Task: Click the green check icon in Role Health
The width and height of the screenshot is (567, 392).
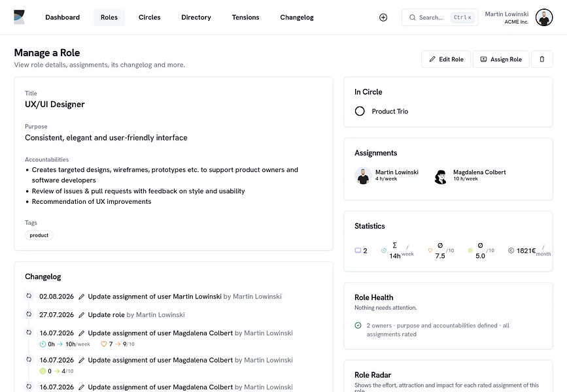Action: 358,325
